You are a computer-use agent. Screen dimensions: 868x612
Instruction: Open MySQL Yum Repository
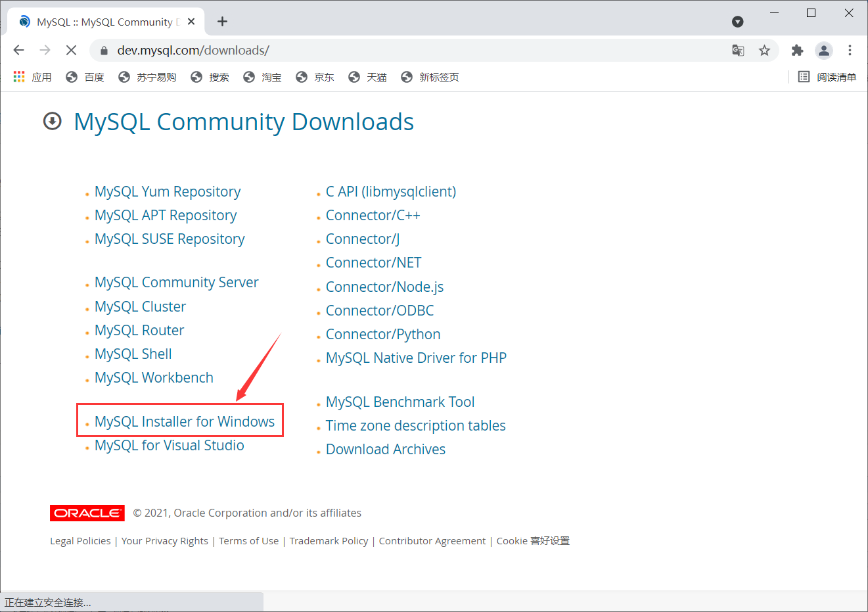click(168, 191)
